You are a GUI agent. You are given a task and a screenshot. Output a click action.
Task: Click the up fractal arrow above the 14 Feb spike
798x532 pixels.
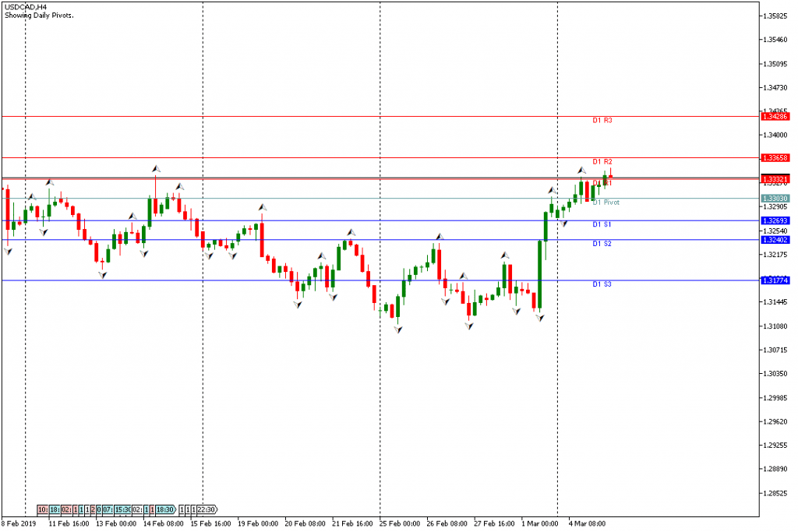[x=156, y=167]
